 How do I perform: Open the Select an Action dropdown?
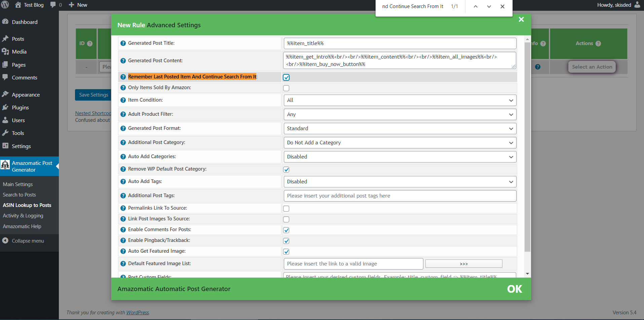coord(592,67)
